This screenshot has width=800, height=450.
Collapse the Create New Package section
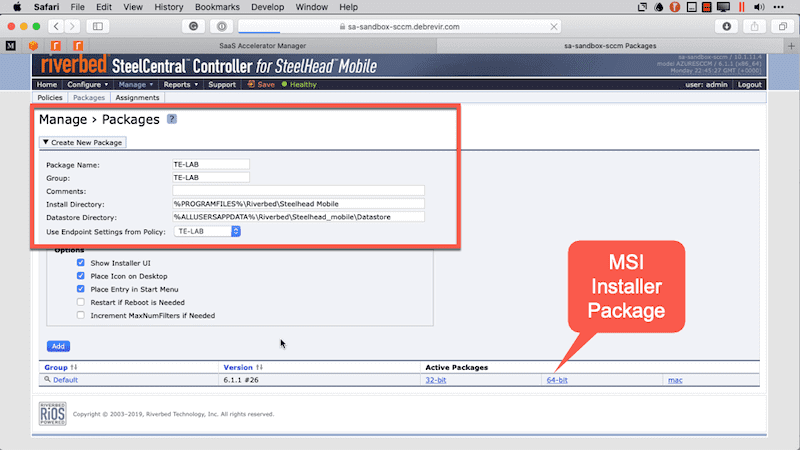coord(83,142)
